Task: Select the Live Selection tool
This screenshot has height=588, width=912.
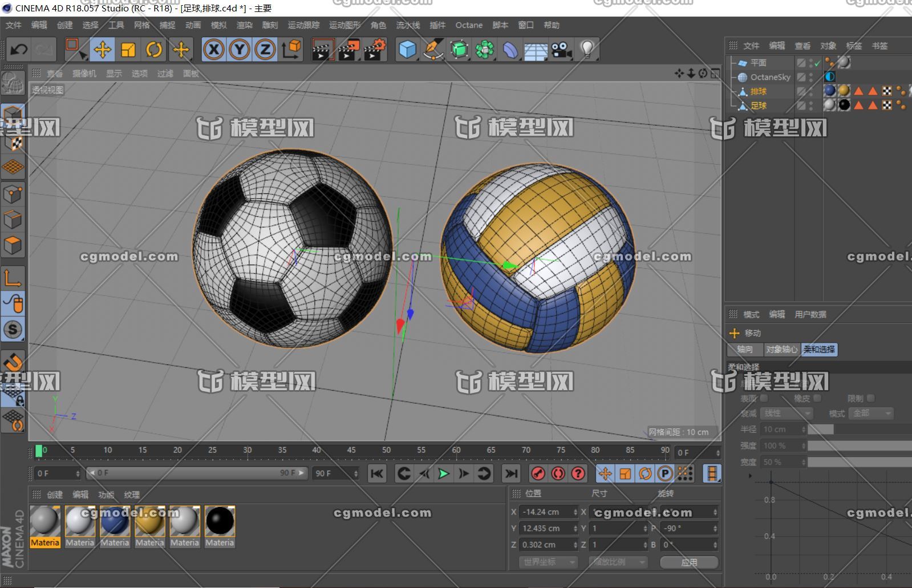Action: 75,50
